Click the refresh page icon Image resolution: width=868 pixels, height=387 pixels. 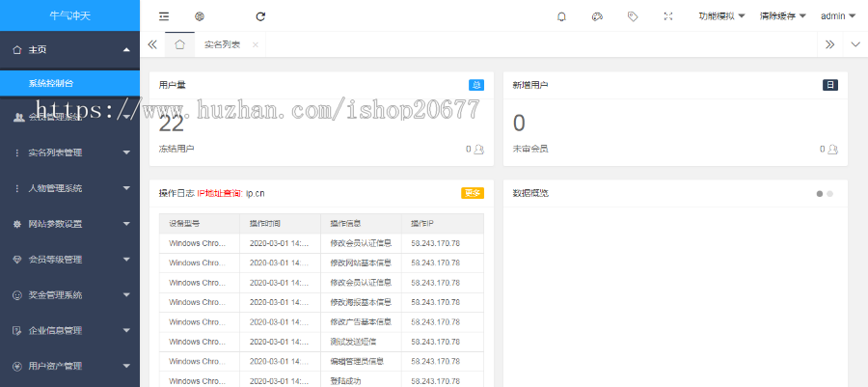260,16
